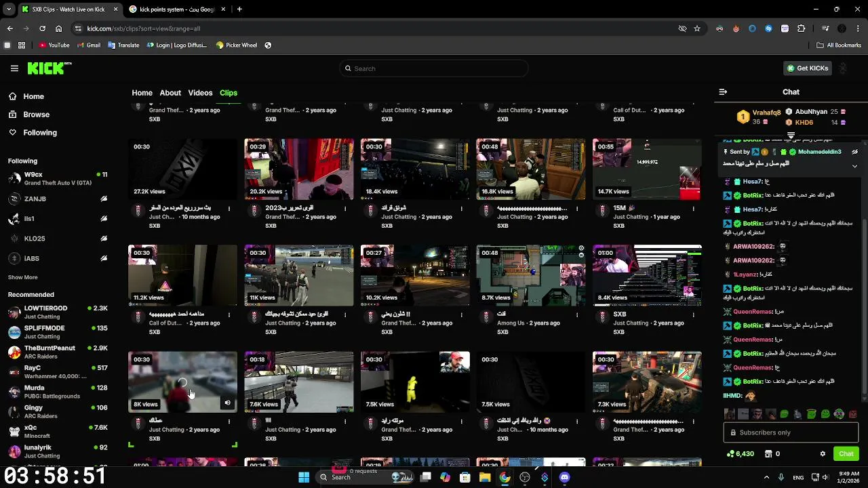868x488 pixels.
Task: Focus the Kick search field
Action: coord(434,68)
